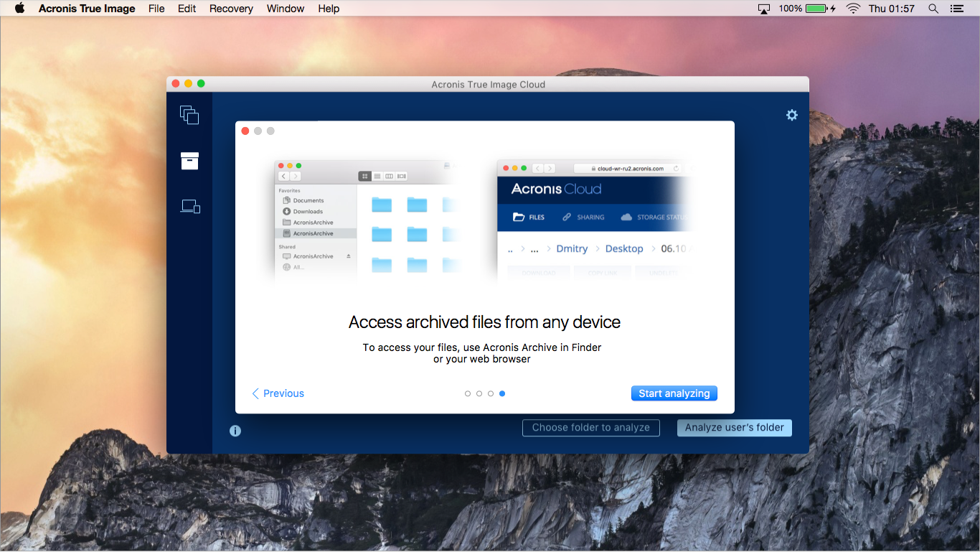Open the Acronis True Image application menu

(x=87, y=9)
